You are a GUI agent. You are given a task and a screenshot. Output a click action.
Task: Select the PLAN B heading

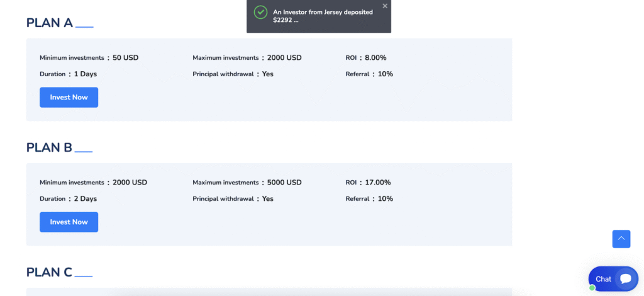[x=49, y=147]
